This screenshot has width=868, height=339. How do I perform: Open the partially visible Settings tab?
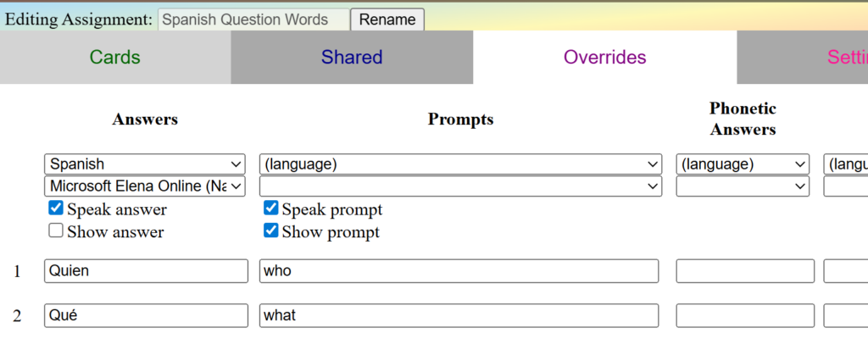[x=846, y=58]
